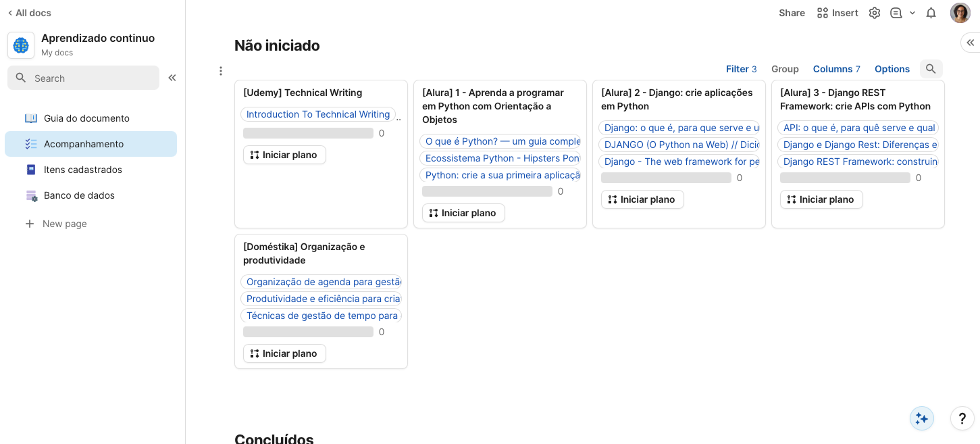
Task: Open the Group options
Action: pyautogui.click(x=785, y=68)
